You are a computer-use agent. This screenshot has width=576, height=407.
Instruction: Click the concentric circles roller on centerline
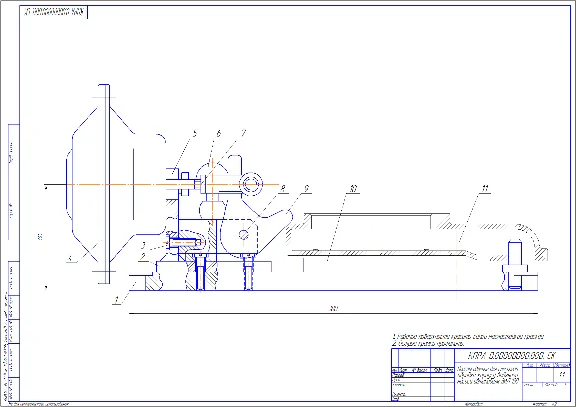pyautogui.click(x=251, y=184)
